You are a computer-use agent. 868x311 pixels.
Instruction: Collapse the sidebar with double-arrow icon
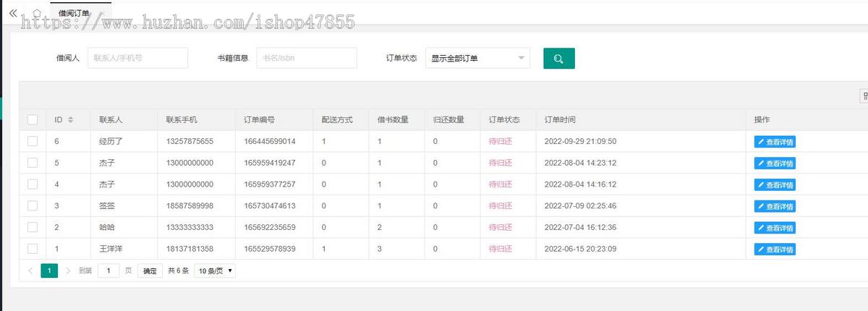13,13
